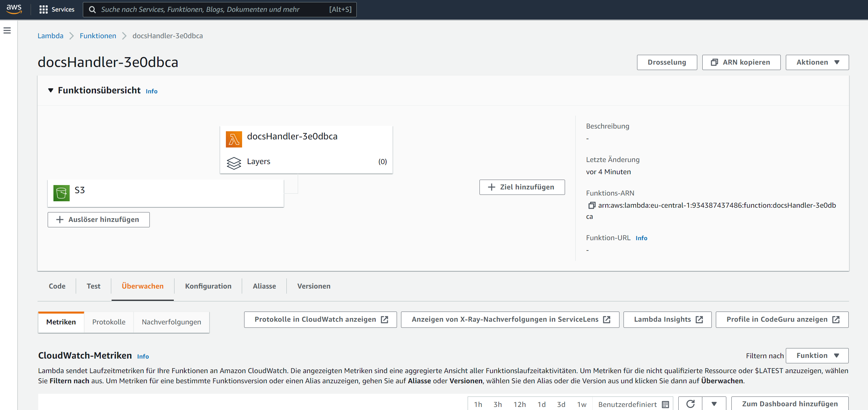Switch to the Code tab
Viewport: 868px width, 410px height.
pos(57,286)
